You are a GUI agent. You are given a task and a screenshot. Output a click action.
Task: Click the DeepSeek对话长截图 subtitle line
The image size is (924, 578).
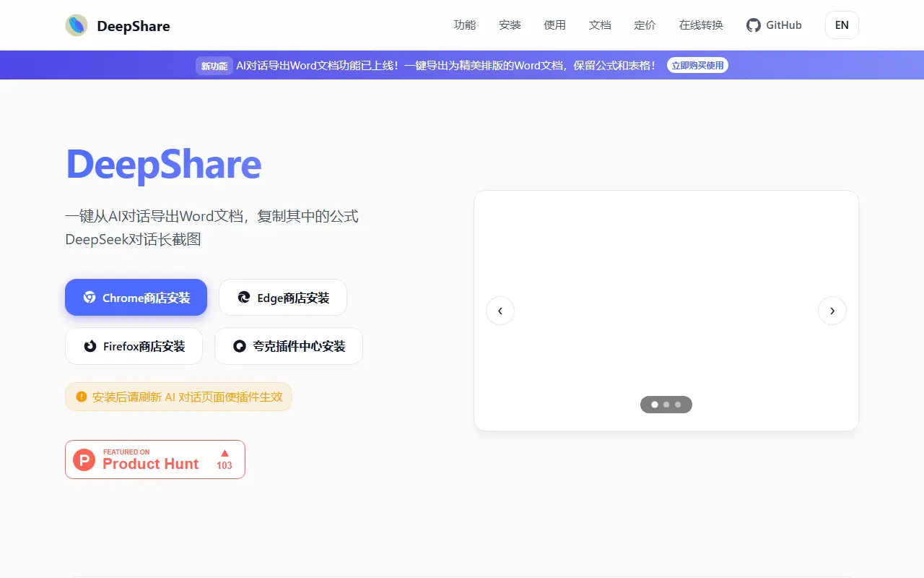[x=133, y=239]
